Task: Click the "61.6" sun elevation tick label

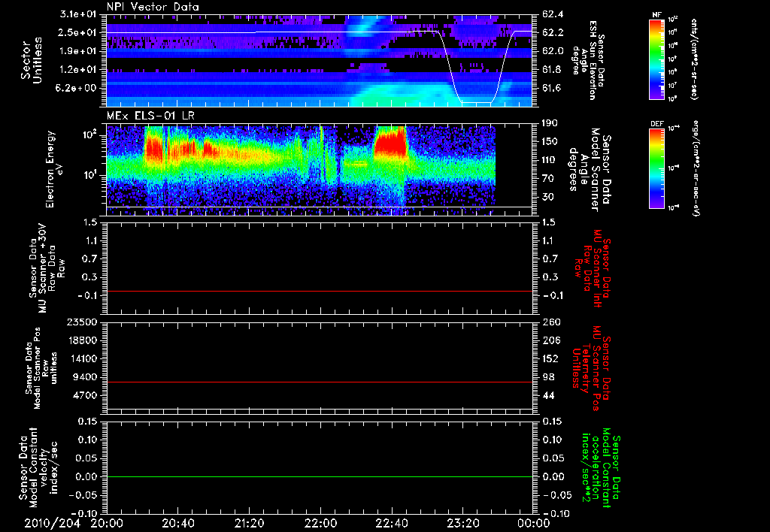Action: [553, 89]
